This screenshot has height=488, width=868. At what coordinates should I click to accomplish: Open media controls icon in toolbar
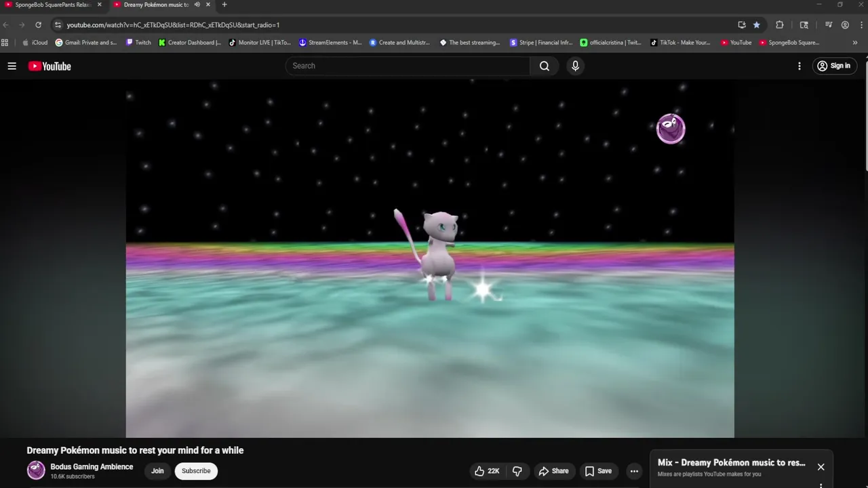point(829,25)
